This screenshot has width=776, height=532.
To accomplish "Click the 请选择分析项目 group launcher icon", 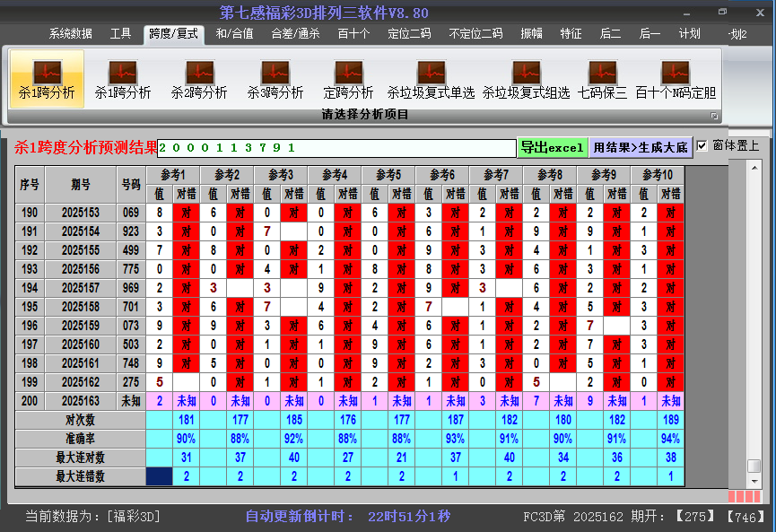I will [x=714, y=116].
